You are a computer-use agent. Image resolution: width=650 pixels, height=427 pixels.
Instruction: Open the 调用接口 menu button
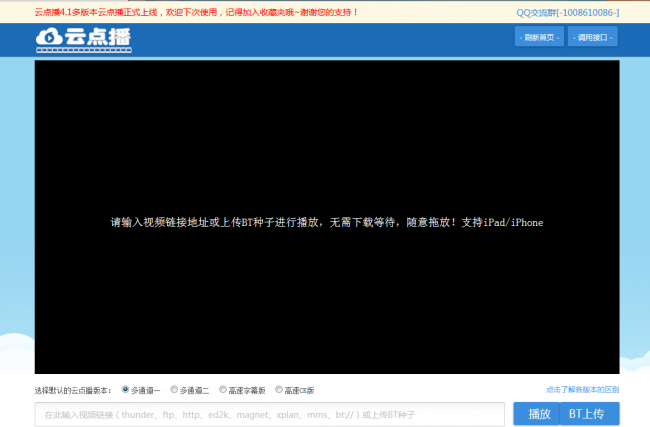[593, 37]
